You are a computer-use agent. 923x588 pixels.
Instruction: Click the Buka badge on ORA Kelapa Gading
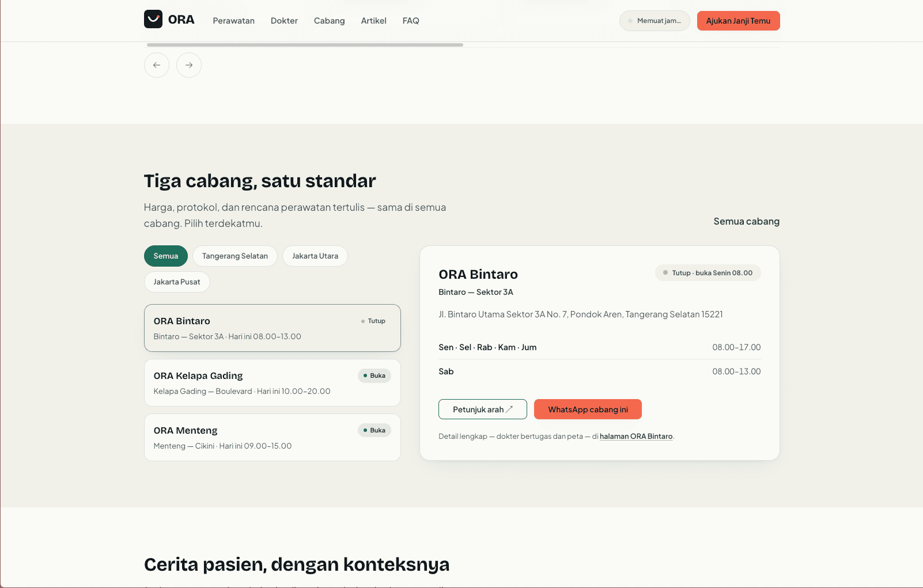(x=375, y=376)
